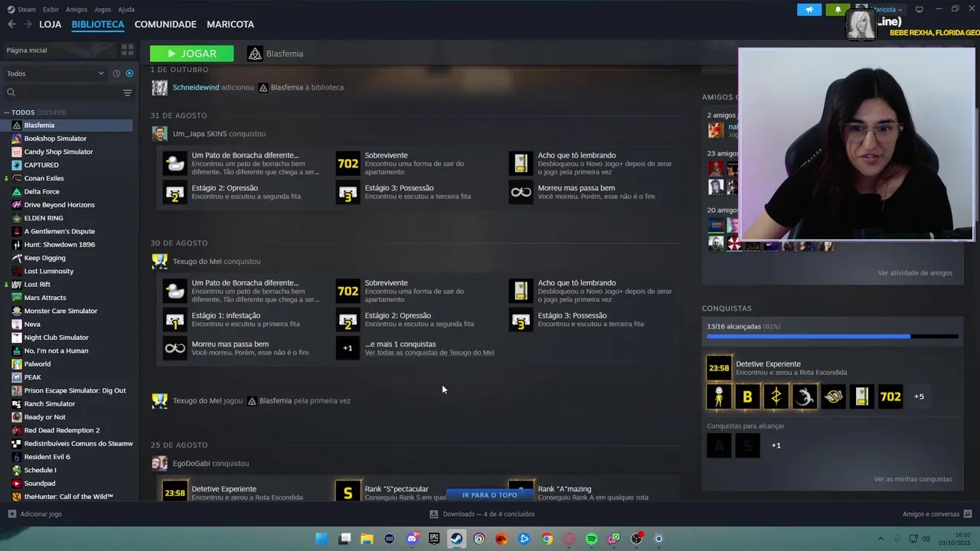The image size is (980, 551).
Task: Click Acho que tô lembrando icon under 31 de agosto
Action: point(521,164)
